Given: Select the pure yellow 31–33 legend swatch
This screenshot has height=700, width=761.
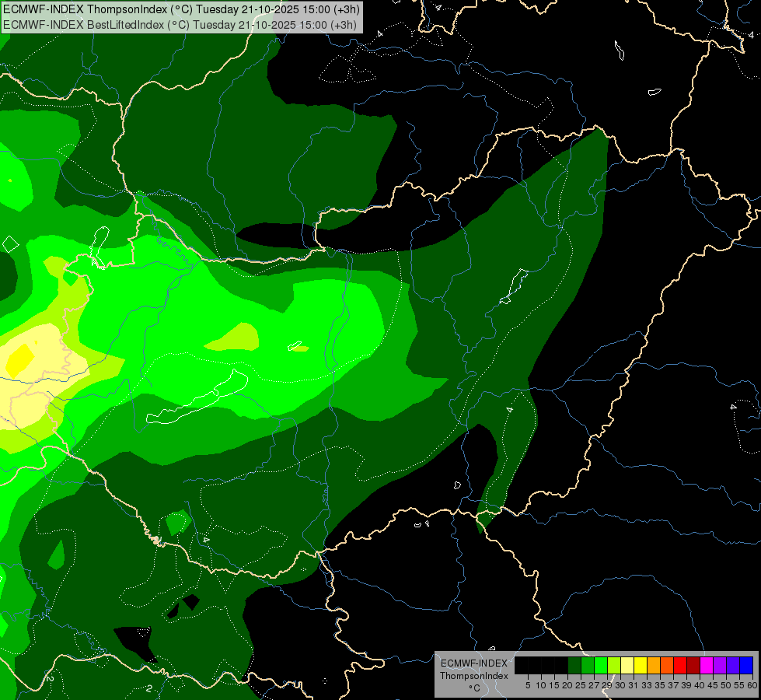Looking at the screenshot, I should (x=641, y=665).
